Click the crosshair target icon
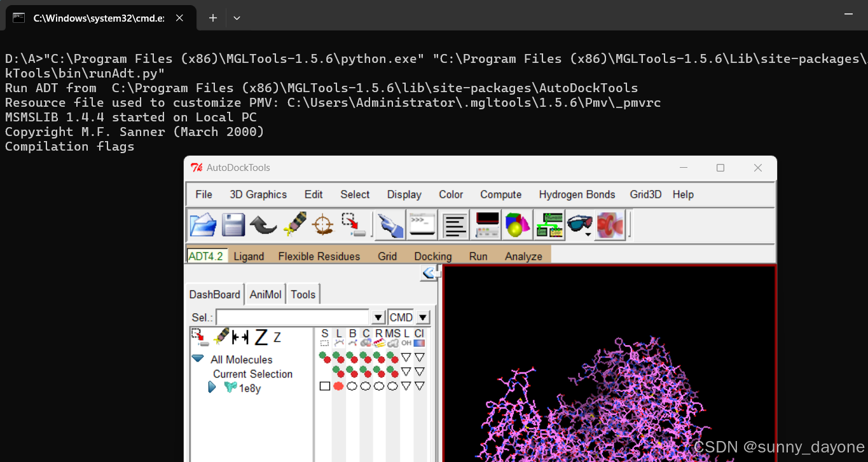Screen dimensions: 868x462 [324, 225]
